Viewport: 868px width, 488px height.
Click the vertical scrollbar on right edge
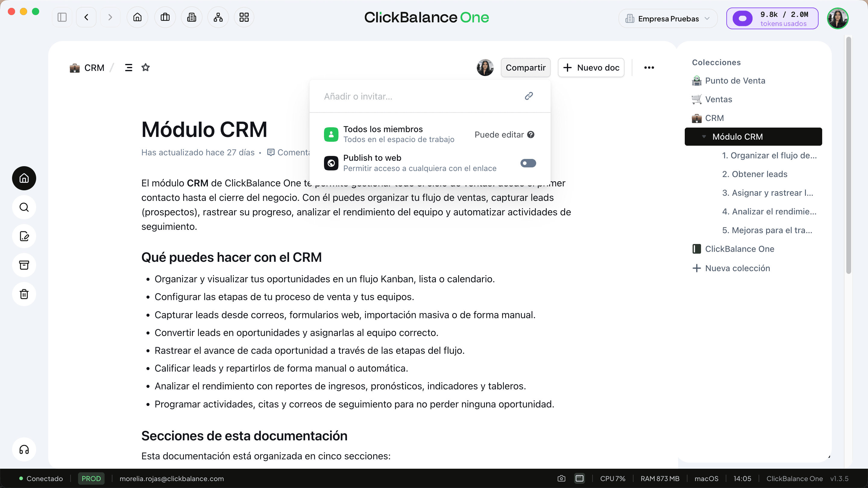(848, 155)
